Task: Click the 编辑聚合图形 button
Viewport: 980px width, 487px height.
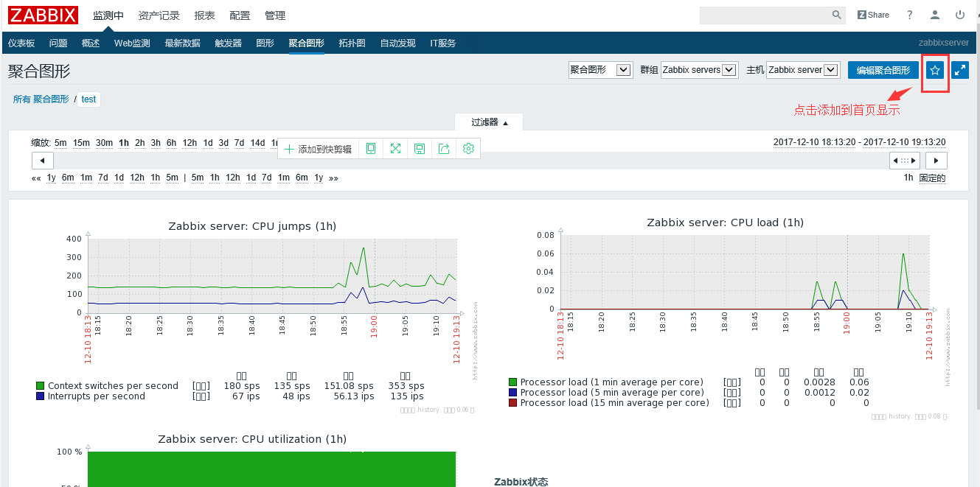Action: [883, 70]
